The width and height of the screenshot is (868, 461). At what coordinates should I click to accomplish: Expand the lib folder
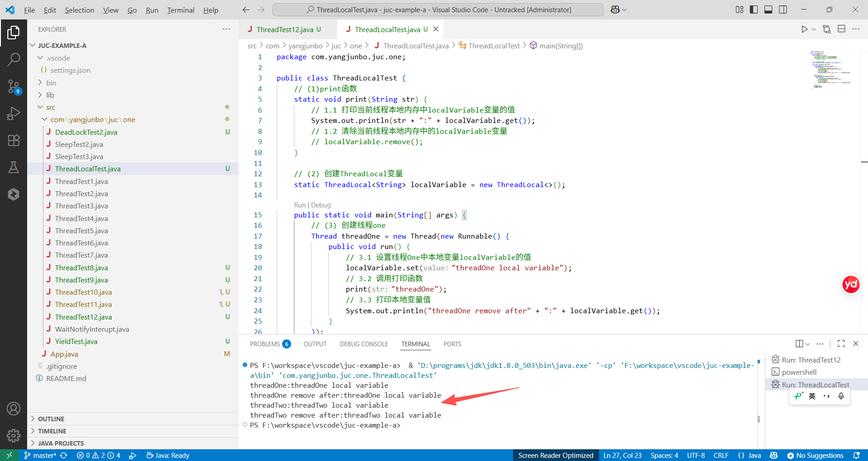(x=40, y=95)
